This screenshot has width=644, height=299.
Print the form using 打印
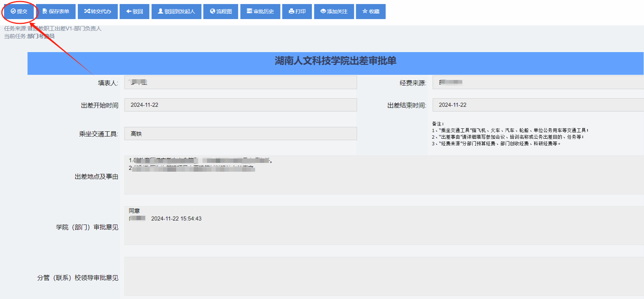pyautogui.click(x=297, y=11)
